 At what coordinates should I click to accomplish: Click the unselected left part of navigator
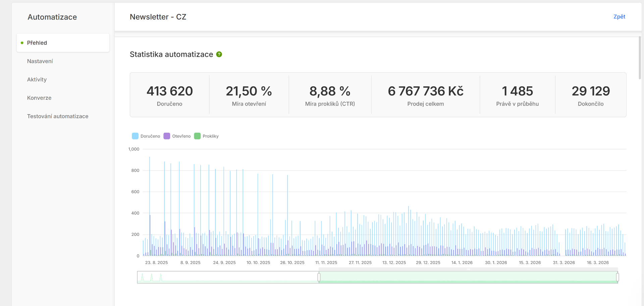(228, 277)
